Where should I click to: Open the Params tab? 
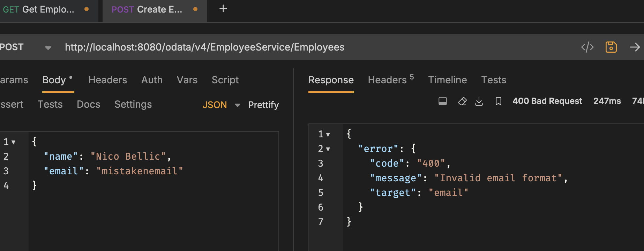[14, 80]
